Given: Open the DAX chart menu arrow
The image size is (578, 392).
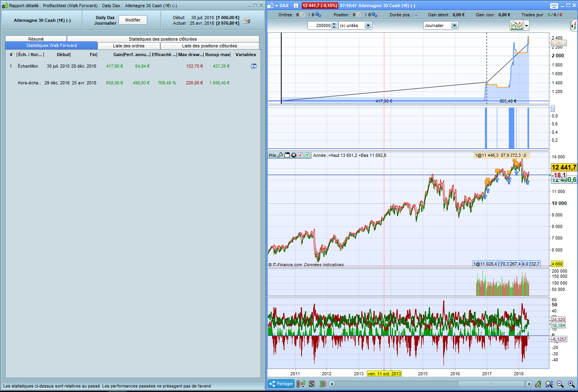Looking at the screenshot, I should pyautogui.click(x=276, y=6).
